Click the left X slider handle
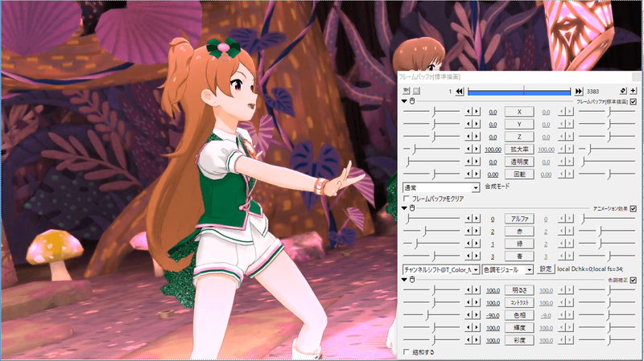 point(433,112)
